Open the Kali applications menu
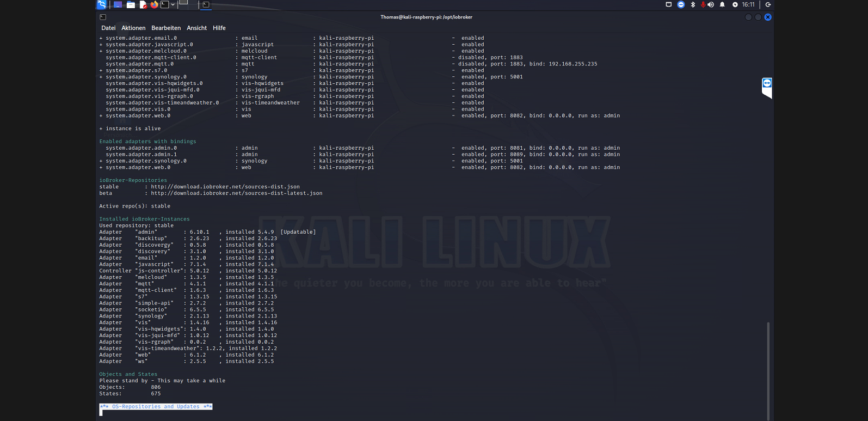Viewport: 868px width, 421px height. (101, 5)
